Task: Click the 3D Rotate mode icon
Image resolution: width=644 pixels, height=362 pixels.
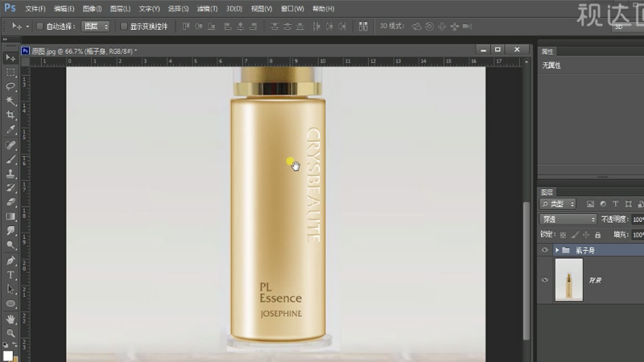Action: [416, 27]
